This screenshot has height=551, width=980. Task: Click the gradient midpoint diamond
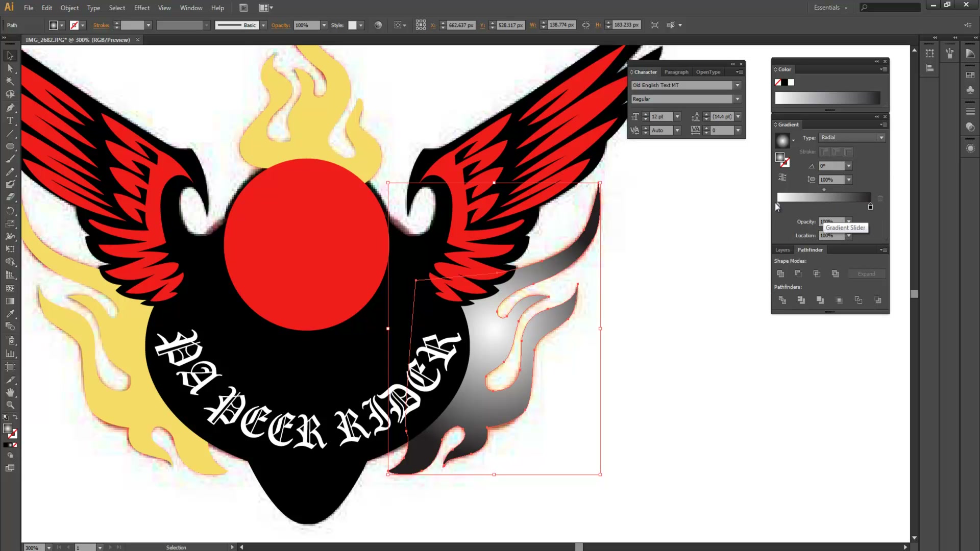coord(824,190)
